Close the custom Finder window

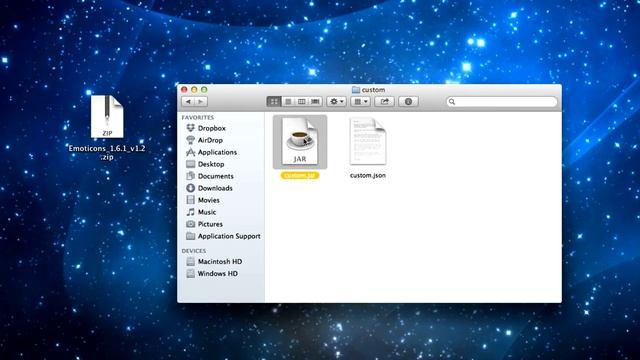coord(184,89)
